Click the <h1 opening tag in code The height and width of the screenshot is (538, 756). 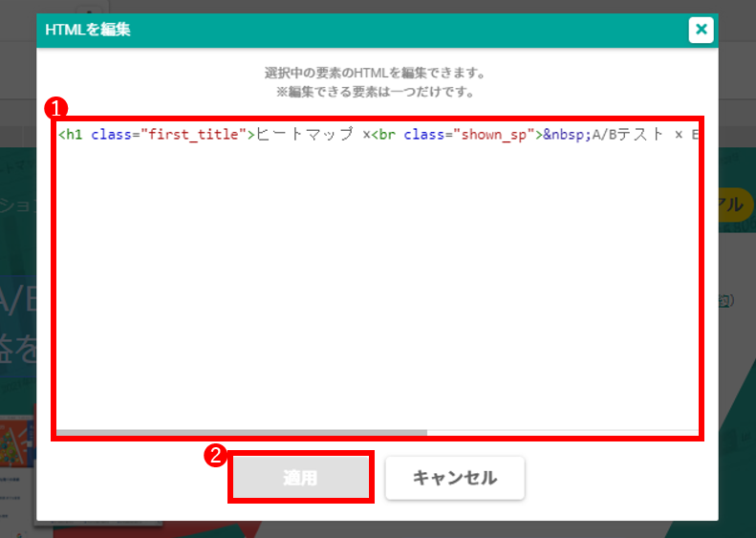coord(71,135)
